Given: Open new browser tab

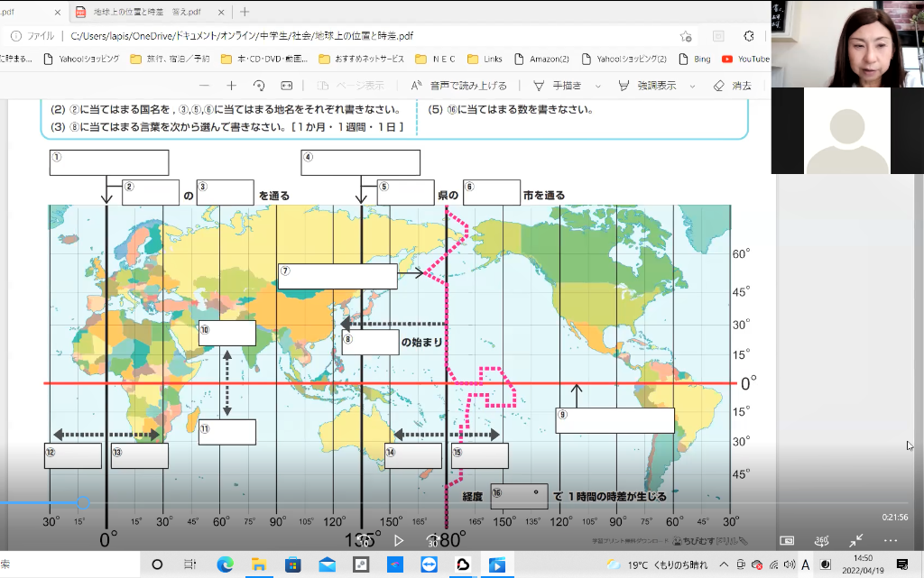Looking at the screenshot, I should coord(245,12).
